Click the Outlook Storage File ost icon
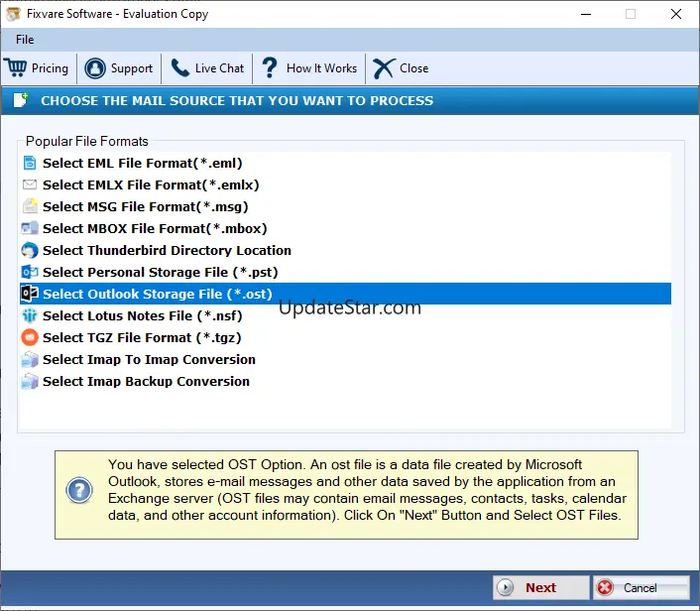Image resolution: width=700 pixels, height=611 pixels. tap(30, 295)
